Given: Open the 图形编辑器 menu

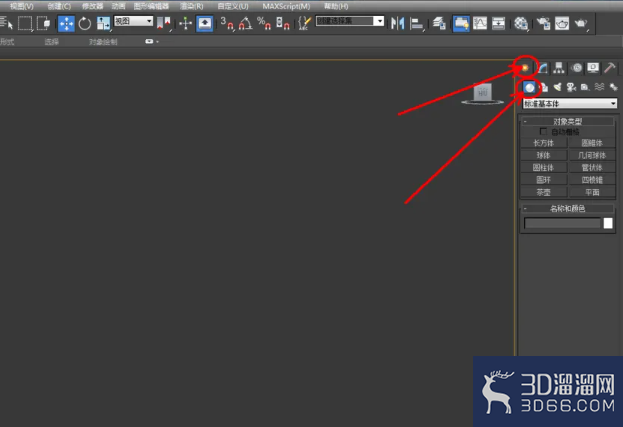Looking at the screenshot, I should click(151, 6).
